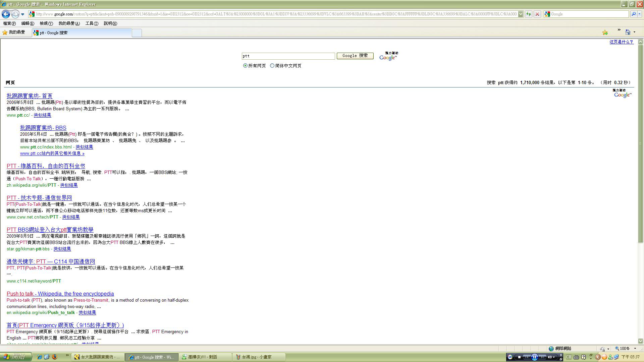This screenshot has width=644, height=362.
Task: Click the on-screen keyboard IME icon
Action: click(x=576, y=357)
